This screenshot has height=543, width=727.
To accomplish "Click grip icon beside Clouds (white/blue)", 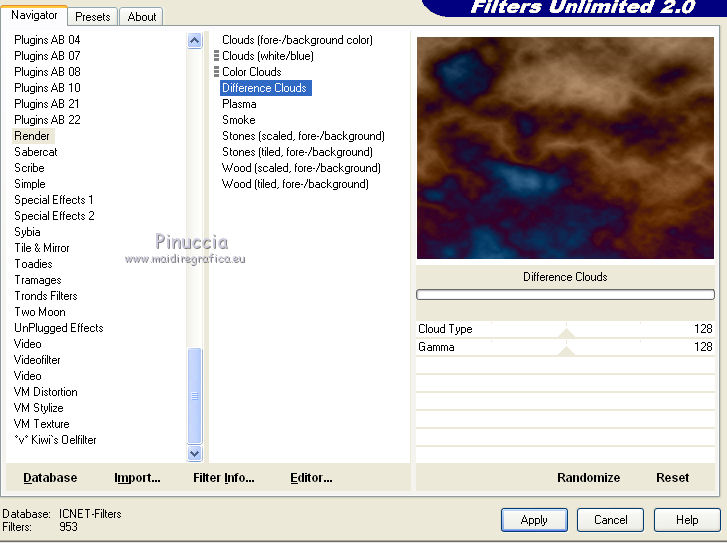I will (216, 56).
